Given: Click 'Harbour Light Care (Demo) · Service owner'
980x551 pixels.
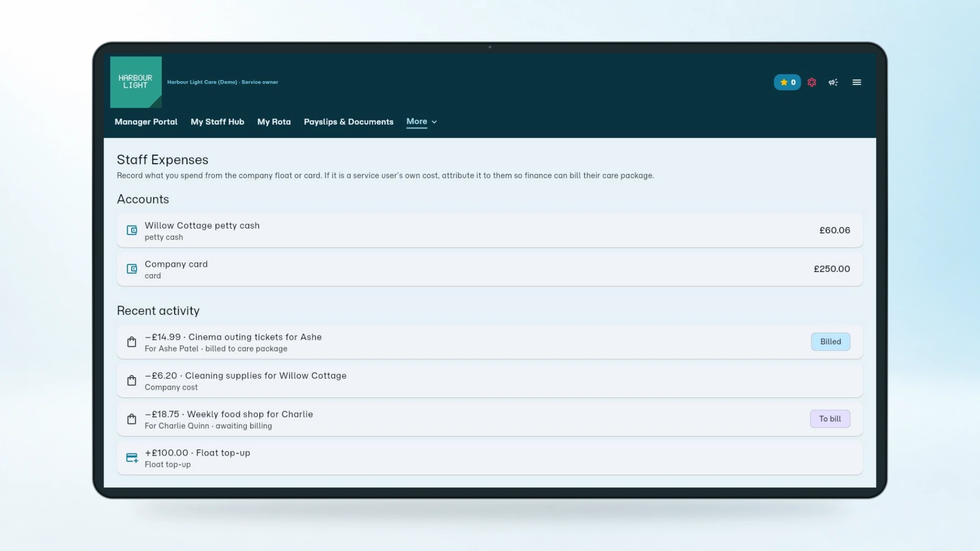Looking at the screenshot, I should pyautogui.click(x=223, y=82).
